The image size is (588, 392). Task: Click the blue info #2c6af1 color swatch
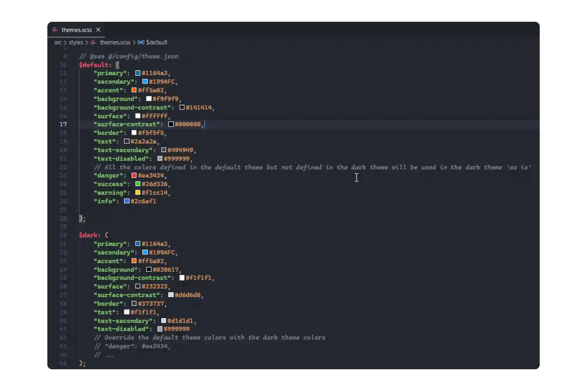pyautogui.click(x=127, y=201)
